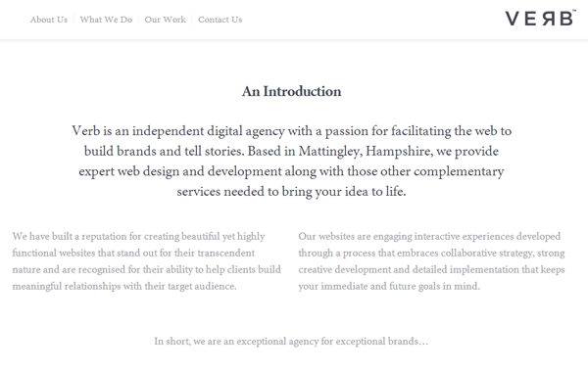
Task: Click the An Introduction heading
Action: click(x=291, y=91)
